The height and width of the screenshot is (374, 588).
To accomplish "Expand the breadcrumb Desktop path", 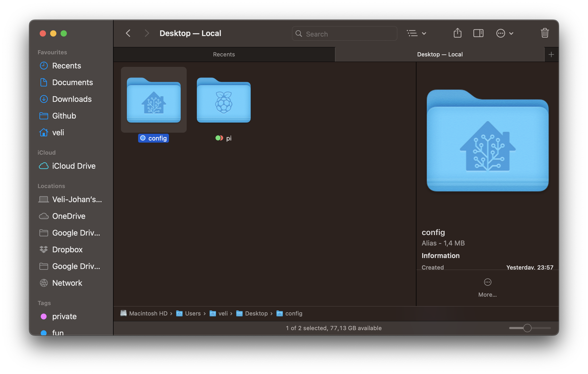I will (255, 313).
